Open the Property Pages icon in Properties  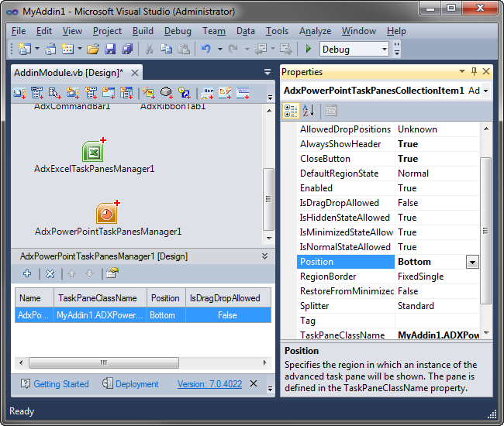[x=331, y=111]
